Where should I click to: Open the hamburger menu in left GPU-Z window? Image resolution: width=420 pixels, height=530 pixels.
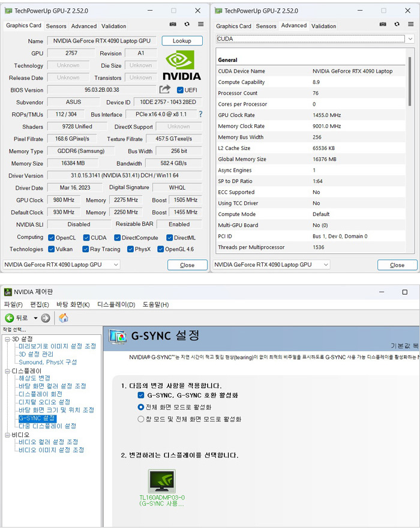[x=200, y=25]
